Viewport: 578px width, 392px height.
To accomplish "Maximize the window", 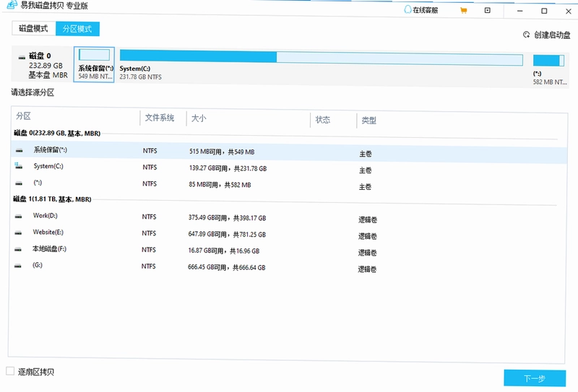I will point(544,11).
